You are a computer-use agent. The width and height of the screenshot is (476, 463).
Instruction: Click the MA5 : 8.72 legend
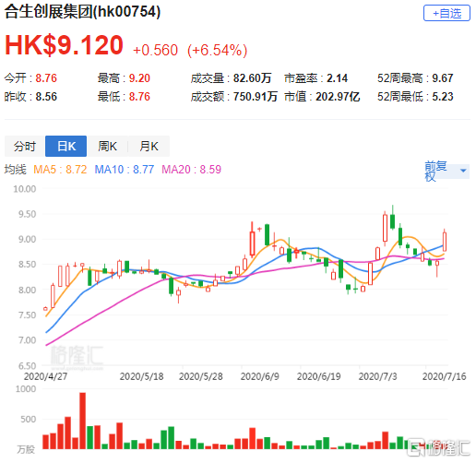click(60, 170)
